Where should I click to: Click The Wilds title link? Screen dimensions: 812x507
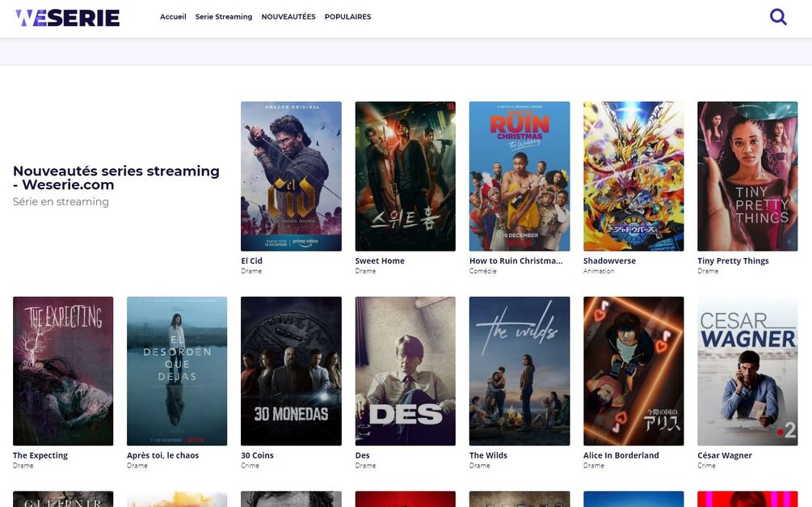[488, 455]
